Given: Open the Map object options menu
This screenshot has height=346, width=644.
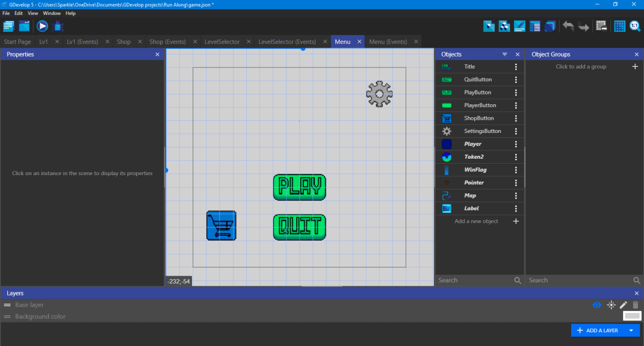Looking at the screenshot, I should (x=516, y=196).
